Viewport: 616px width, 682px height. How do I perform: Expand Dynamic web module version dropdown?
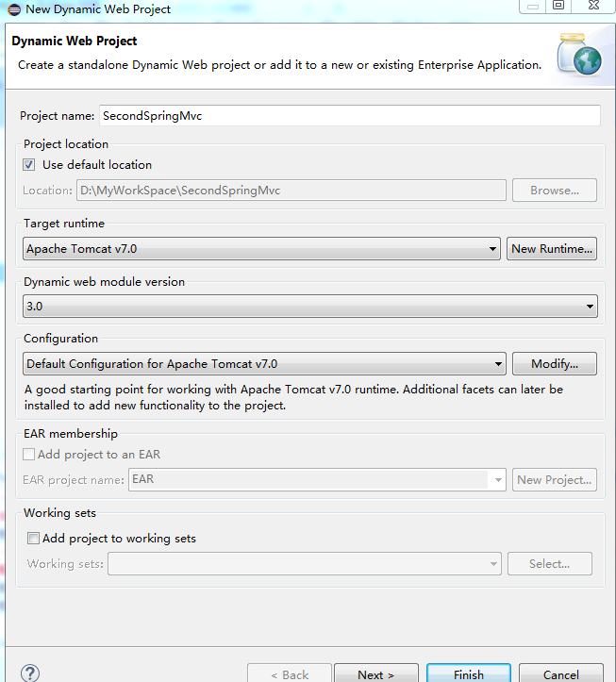point(310,307)
